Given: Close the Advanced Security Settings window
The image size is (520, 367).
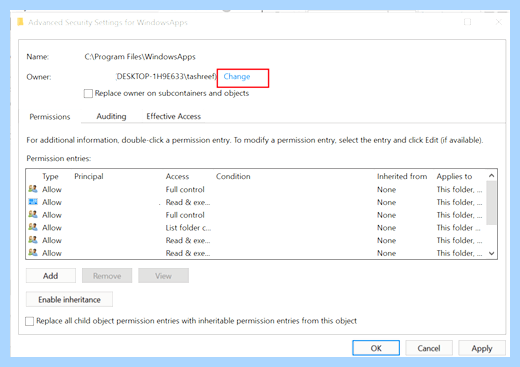Looking at the screenshot, I should 498,22.
